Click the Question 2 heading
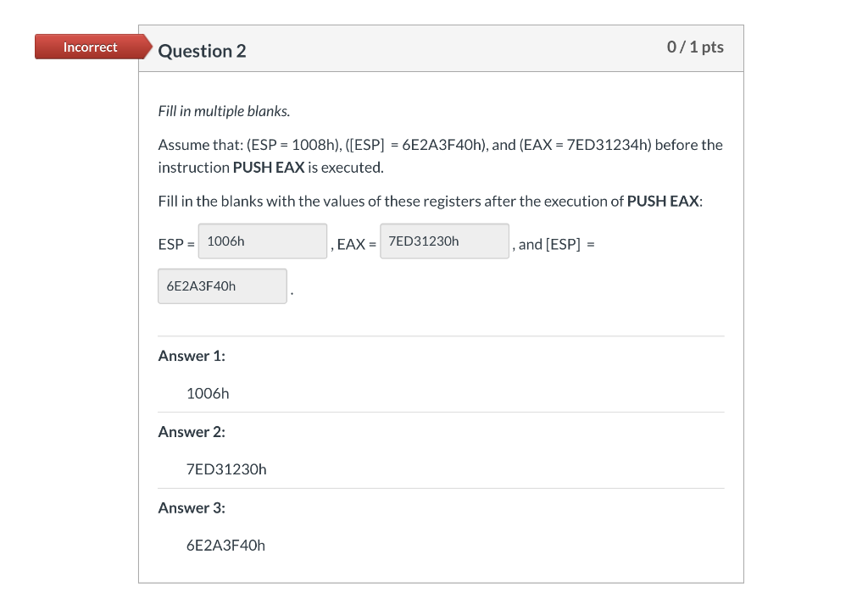868x604 pixels. click(x=202, y=51)
